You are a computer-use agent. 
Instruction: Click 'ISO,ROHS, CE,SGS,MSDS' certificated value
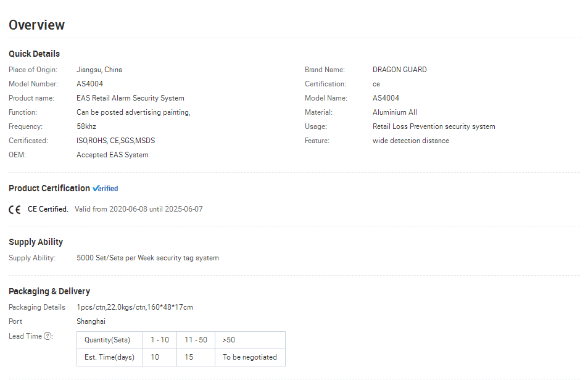(116, 141)
